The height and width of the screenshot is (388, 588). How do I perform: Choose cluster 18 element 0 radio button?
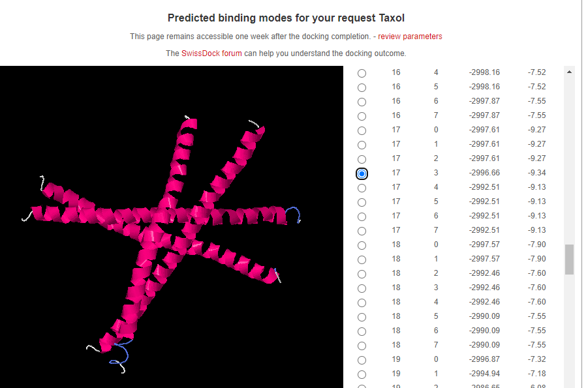pos(362,245)
